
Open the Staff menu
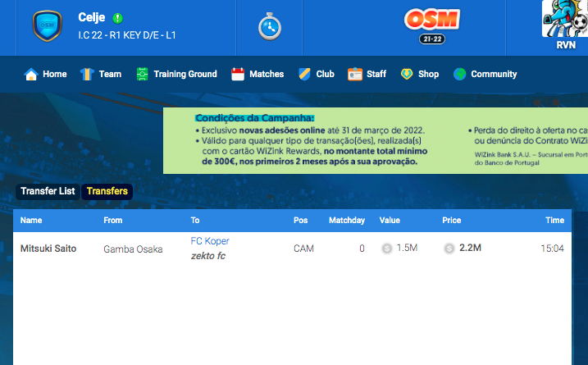click(367, 74)
